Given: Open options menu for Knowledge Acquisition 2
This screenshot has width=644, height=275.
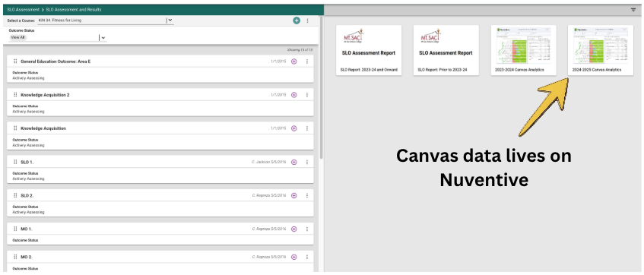Looking at the screenshot, I should point(307,95).
